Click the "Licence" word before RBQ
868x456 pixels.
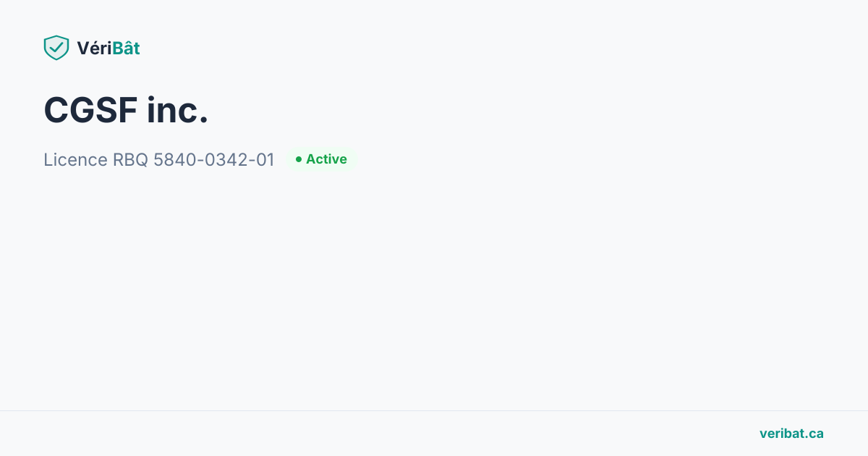[x=75, y=160]
